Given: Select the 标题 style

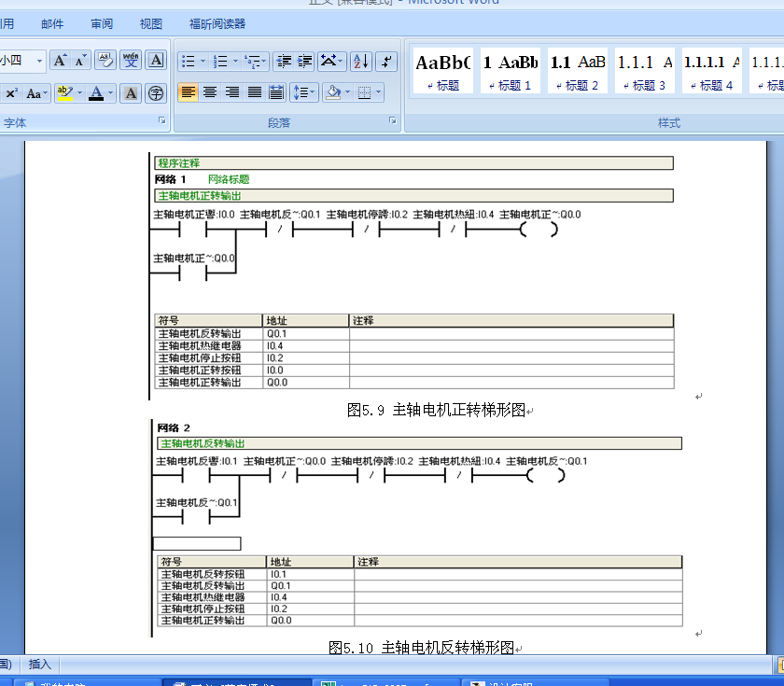Looking at the screenshot, I should click(443, 71).
